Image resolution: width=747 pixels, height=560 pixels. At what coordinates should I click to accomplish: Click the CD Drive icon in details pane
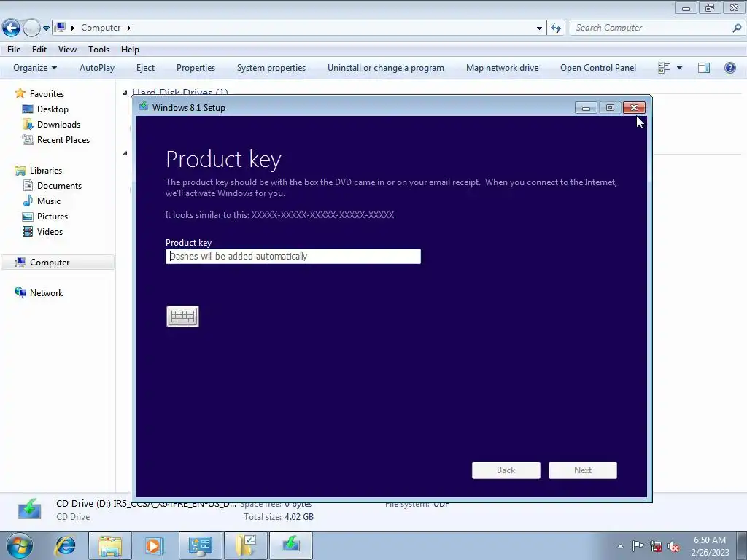pyautogui.click(x=29, y=510)
